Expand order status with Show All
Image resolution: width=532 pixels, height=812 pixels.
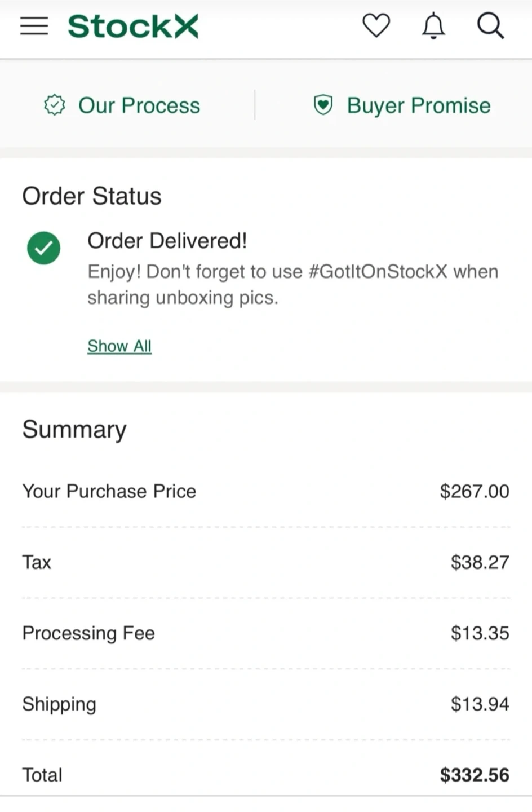(119, 346)
